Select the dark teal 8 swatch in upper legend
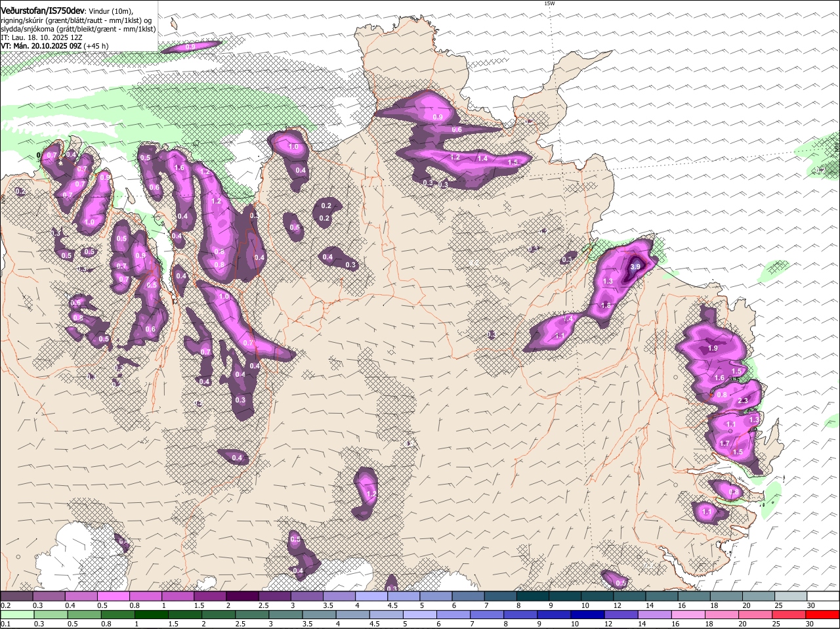 533,596
